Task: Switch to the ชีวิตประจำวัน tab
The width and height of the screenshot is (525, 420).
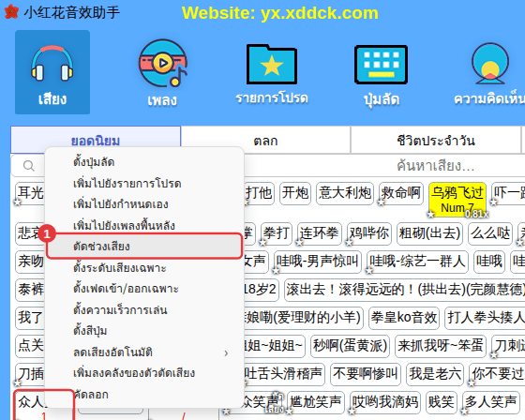Action: [x=436, y=141]
